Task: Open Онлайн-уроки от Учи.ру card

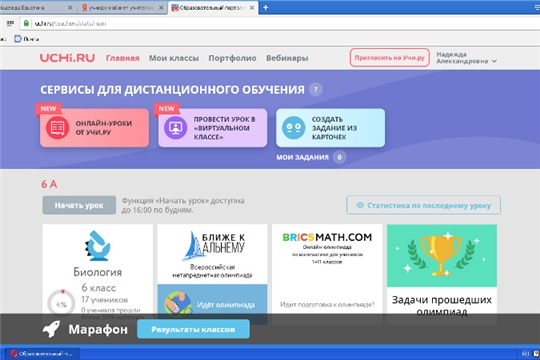Action: click(x=94, y=128)
